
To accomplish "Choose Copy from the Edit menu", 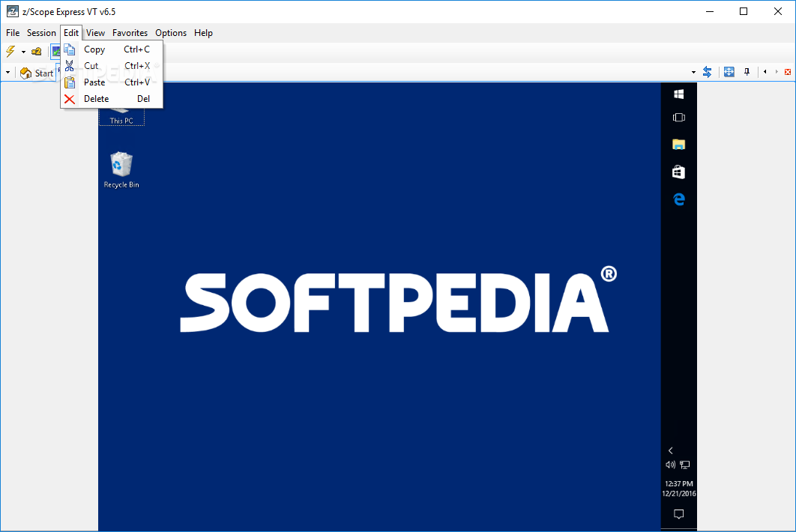I will [x=112, y=49].
